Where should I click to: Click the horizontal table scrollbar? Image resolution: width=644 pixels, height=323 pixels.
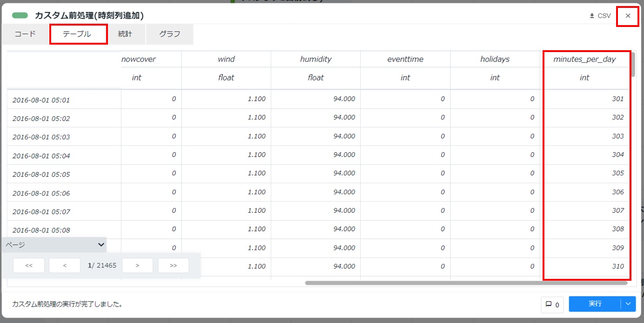tap(466, 283)
